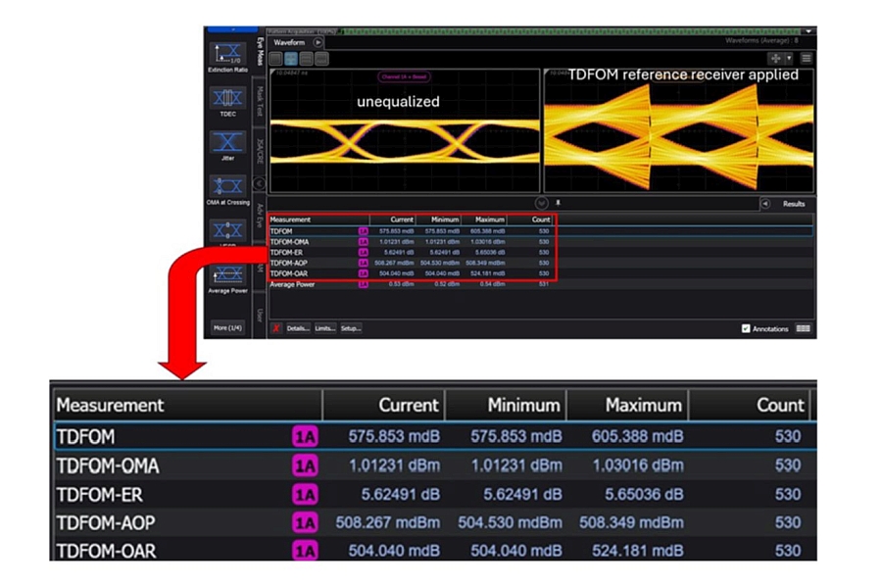Screen dimensions: 882x588
Task: Open the hamburger menu above the waveform display
Action: pyautogui.click(x=807, y=59)
